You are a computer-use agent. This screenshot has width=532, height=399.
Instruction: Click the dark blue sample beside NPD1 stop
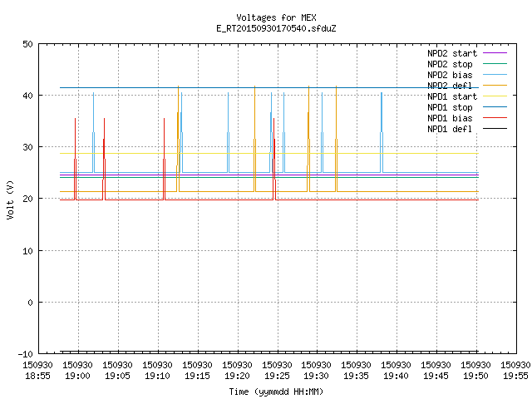click(x=495, y=107)
